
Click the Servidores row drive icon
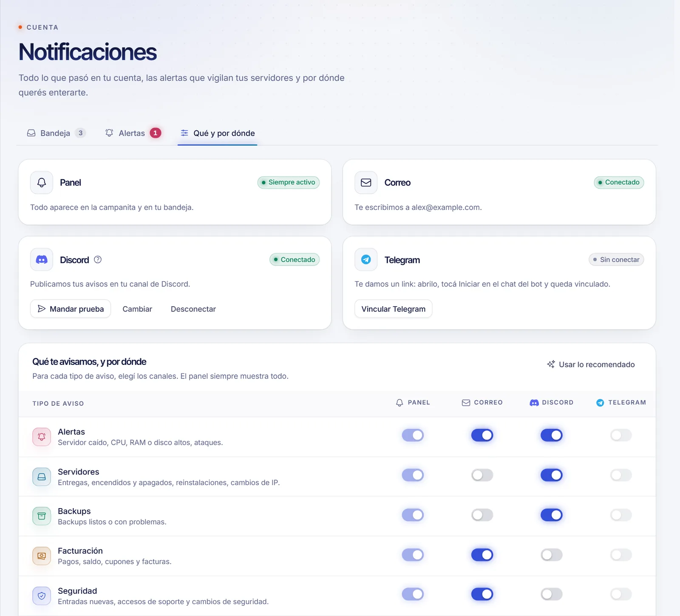pyautogui.click(x=42, y=477)
